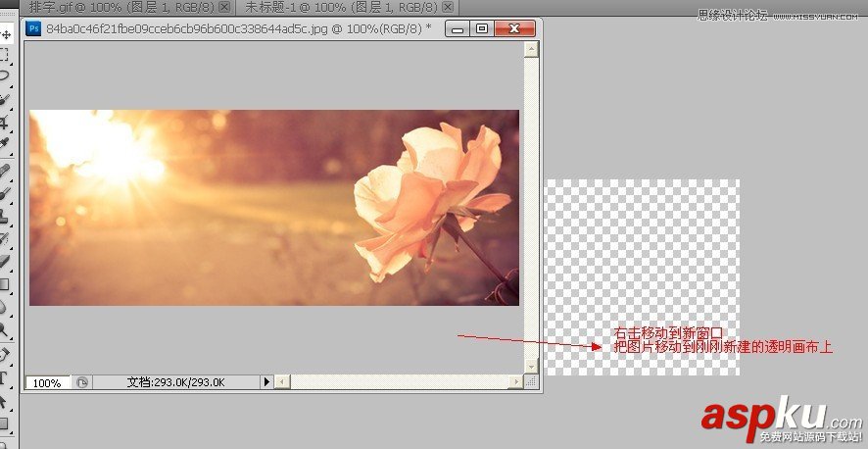Select the Quick Selection tool

click(5, 100)
